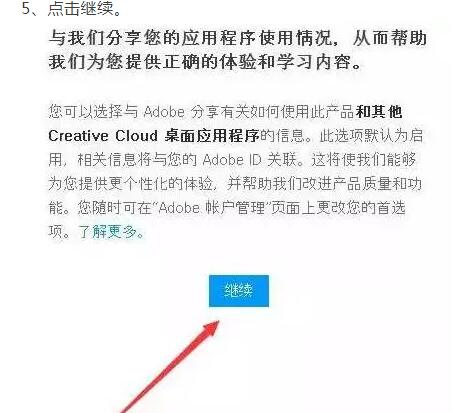The height and width of the screenshot is (413, 460).
Task: Click the phrase 页面上更改您的首选
Action: (338, 208)
